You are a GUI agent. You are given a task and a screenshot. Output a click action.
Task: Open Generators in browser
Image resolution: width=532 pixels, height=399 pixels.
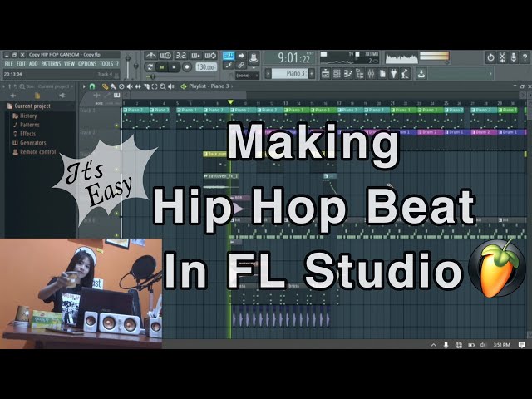point(29,143)
